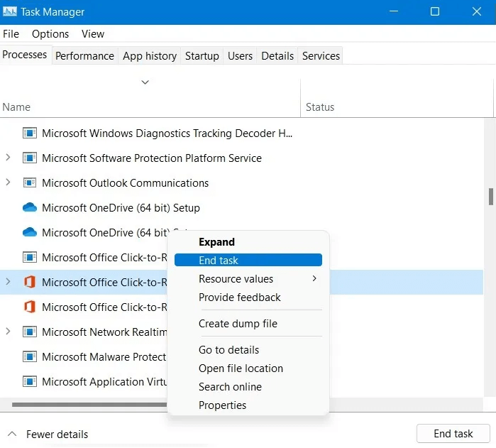The image size is (496, 448).
Task: Expand the Microsoft Network Realtime row
Action: [9, 332]
